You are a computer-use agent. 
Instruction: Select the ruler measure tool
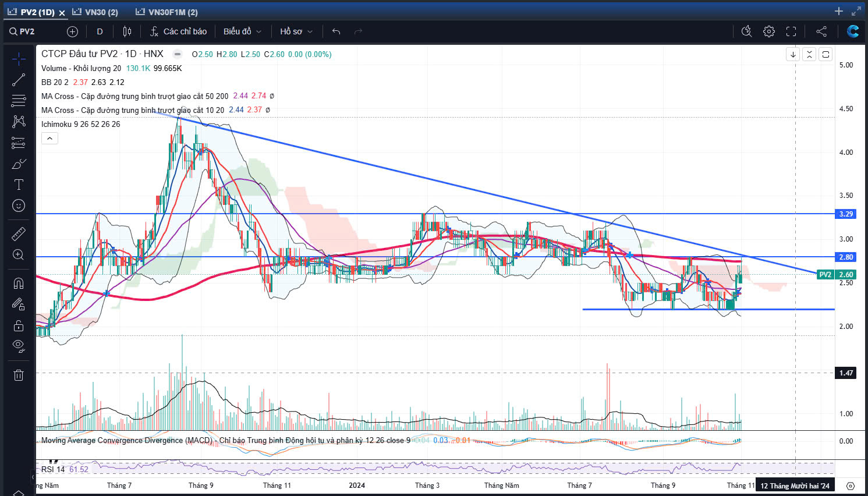click(x=19, y=233)
